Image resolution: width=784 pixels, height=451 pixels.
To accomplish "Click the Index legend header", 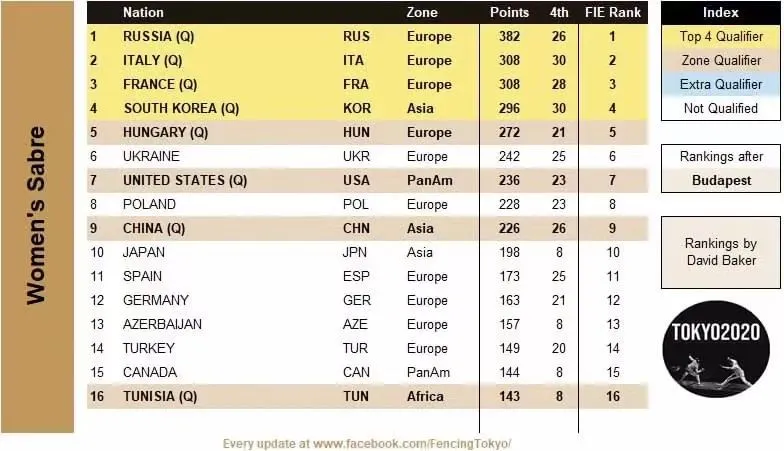I will 720,12.
